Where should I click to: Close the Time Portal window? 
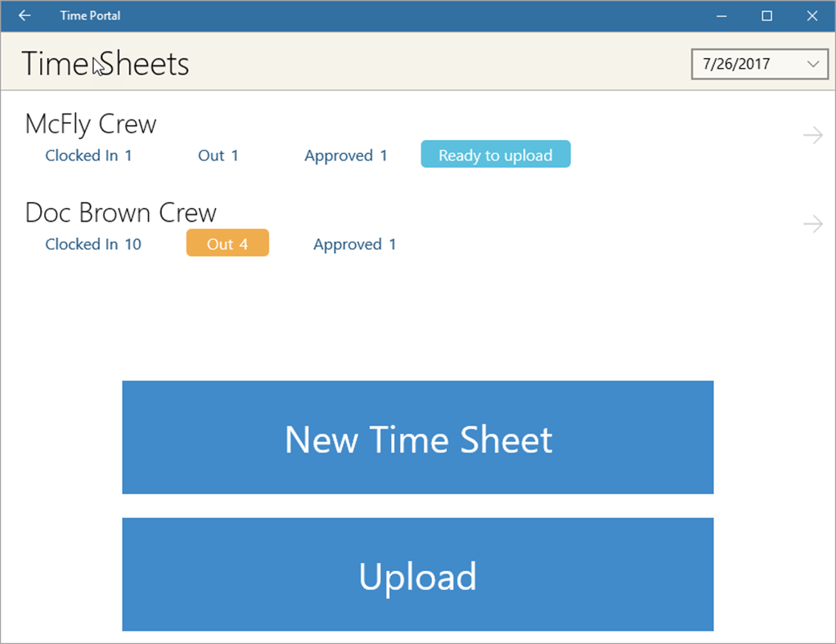pyautogui.click(x=811, y=16)
